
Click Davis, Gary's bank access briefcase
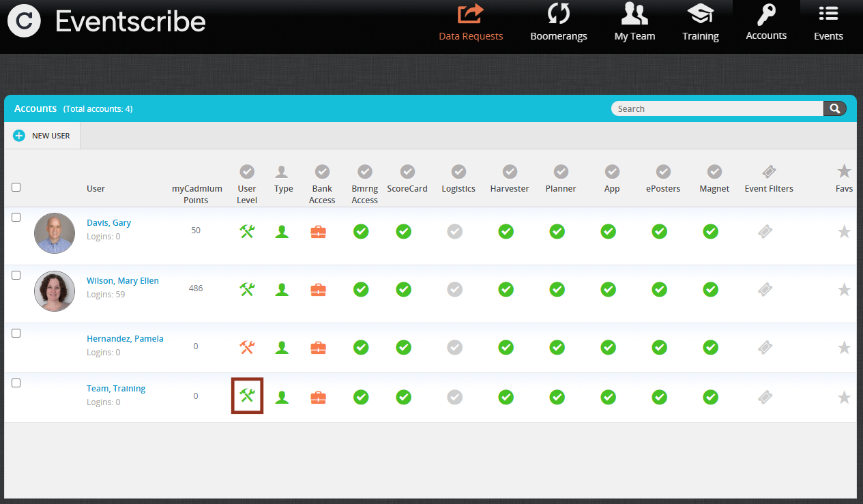318,232
